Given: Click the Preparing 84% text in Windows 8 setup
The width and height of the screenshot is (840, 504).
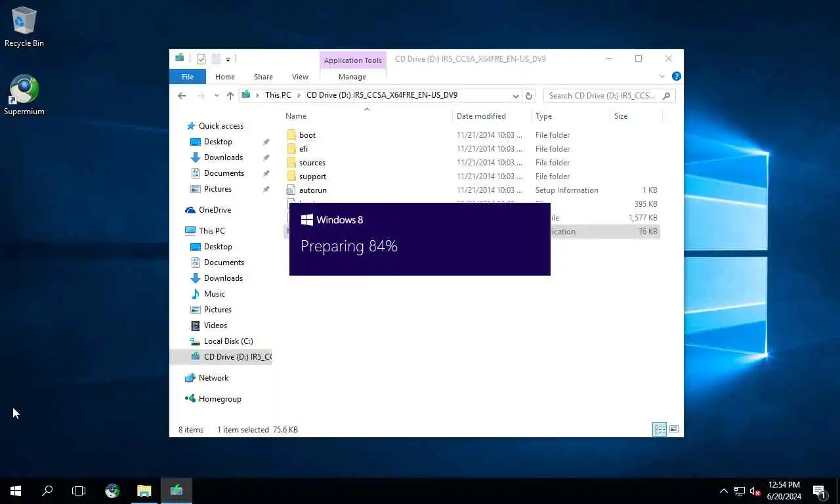Looking at the screenshot, I should [349, 246].
